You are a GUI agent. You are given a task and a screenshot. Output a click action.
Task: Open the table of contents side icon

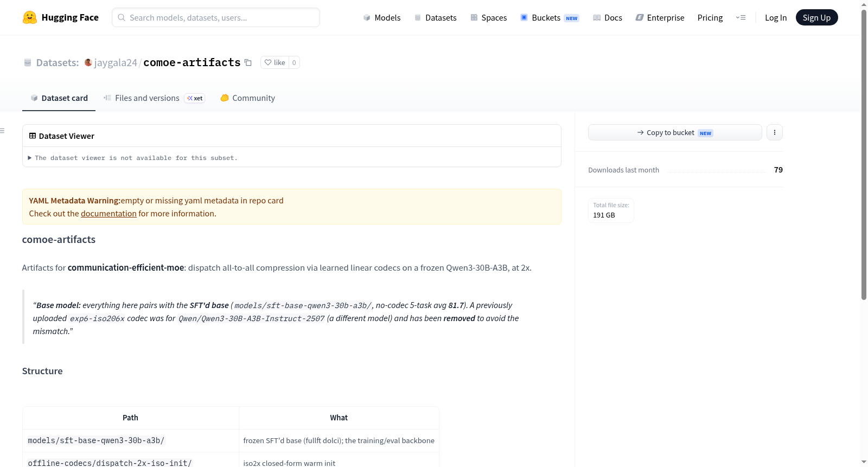[x=3, y=131]
